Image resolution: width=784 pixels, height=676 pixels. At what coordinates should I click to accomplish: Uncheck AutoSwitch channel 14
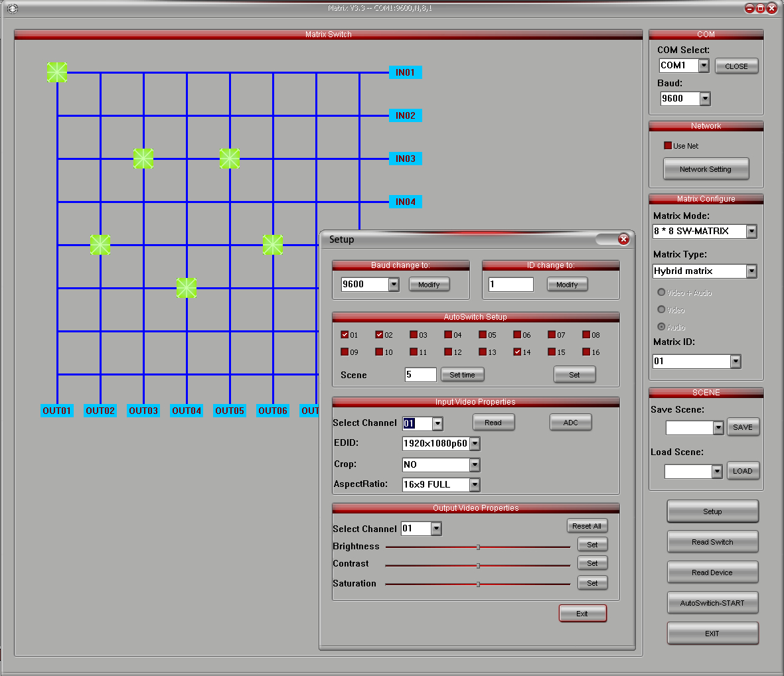tap(517, 352)
